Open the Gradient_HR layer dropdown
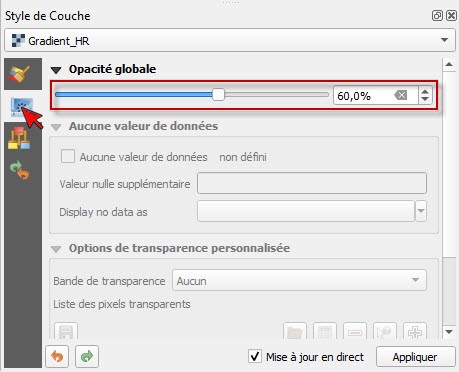The width and height of the screenshot is (459, 372). [x=230, y=40]
